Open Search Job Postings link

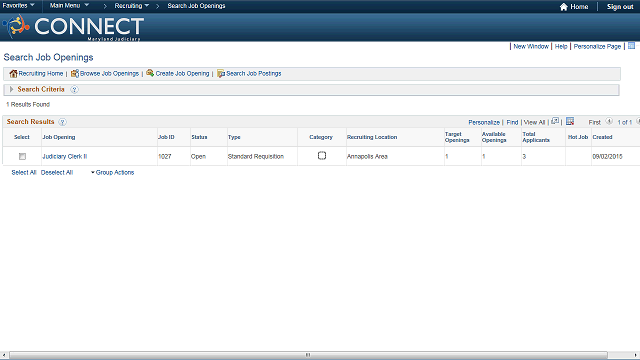click(253, 73)
